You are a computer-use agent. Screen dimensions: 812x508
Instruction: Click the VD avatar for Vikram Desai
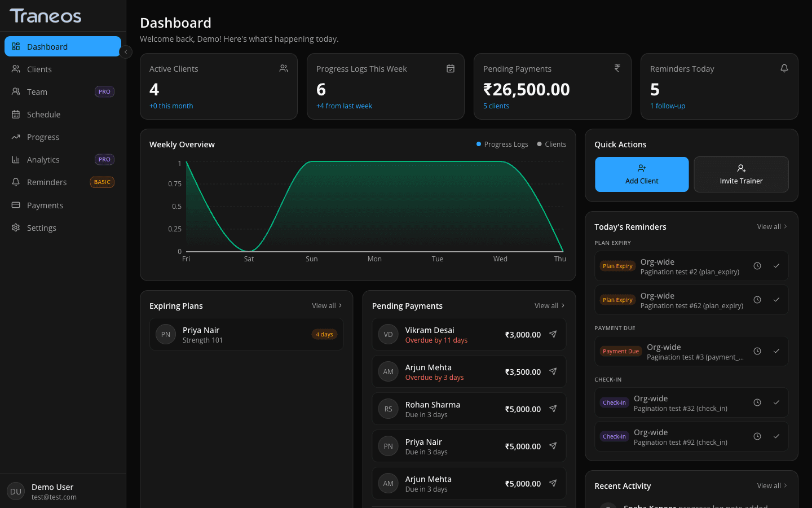coord(388,334)
